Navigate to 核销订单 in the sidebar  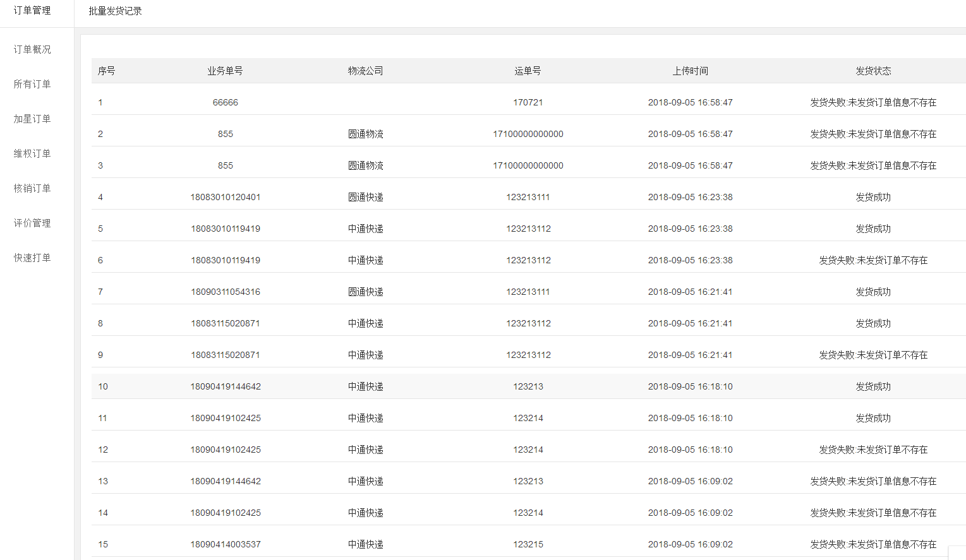click(x=32, y=188)
